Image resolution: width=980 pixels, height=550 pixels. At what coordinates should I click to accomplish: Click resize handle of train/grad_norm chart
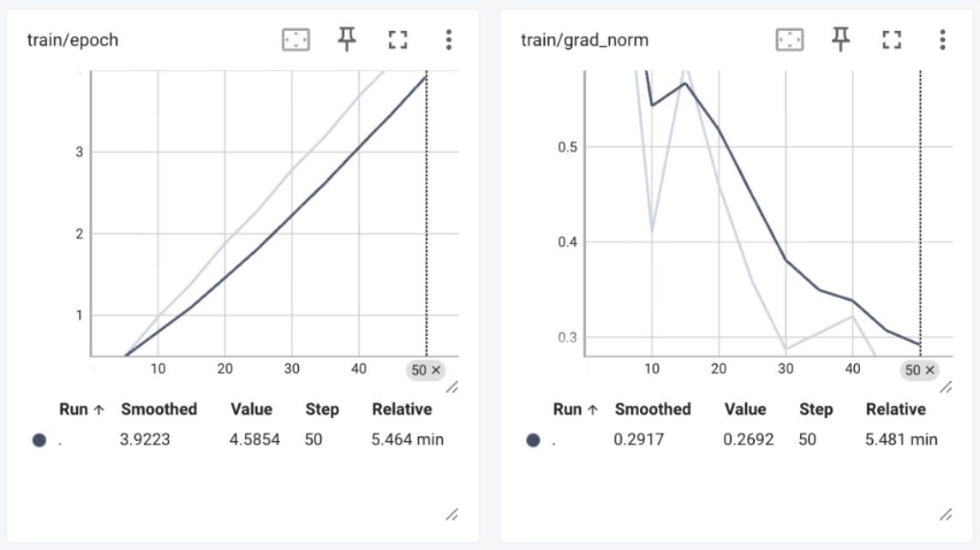946,388
